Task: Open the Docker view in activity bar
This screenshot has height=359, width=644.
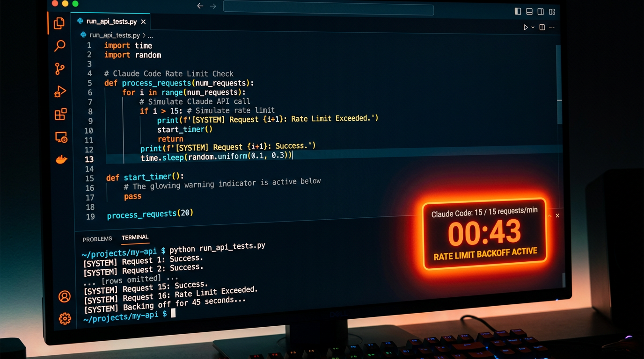Action: pos(61,160)
